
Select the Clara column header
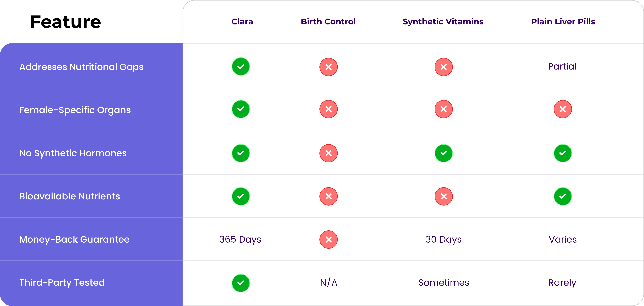(242, 22)
